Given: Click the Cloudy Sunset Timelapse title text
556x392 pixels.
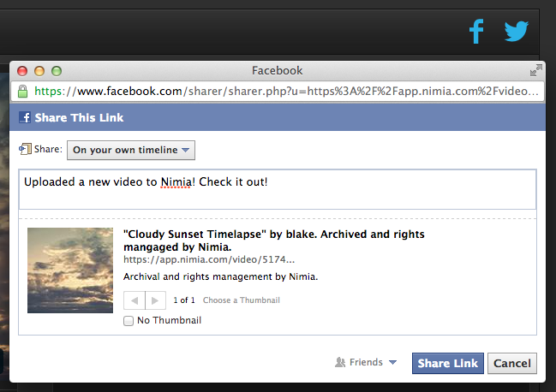Looking at the screenshot, I should point(274,241).
